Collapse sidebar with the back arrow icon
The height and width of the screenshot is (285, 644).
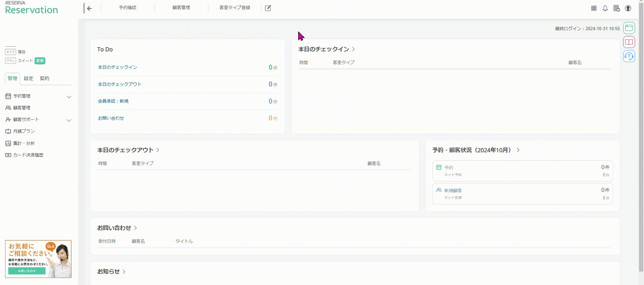click(89, 8)
